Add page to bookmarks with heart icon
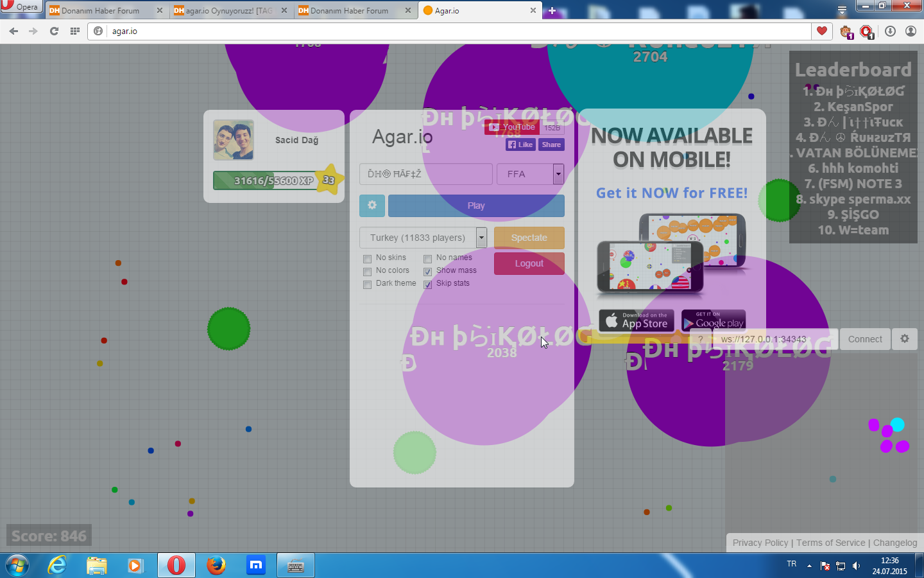The width and height of the screenshot is (924, 578). (822, 31)
